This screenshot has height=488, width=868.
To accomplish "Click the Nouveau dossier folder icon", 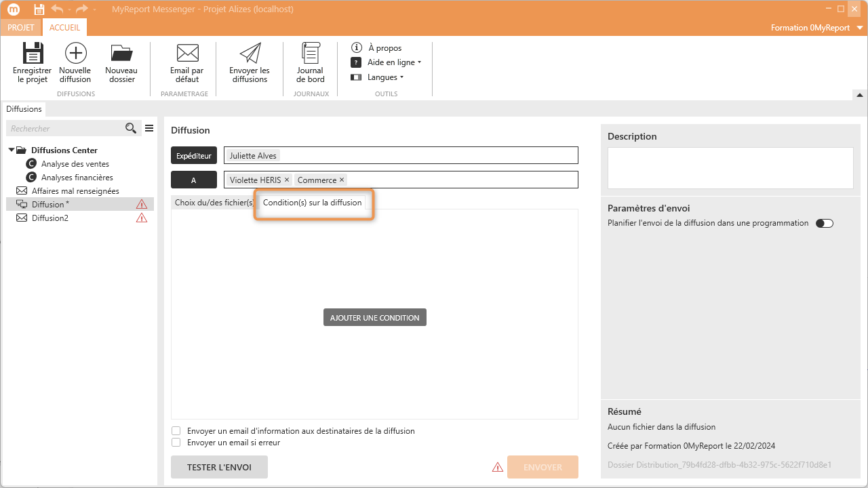I will 121,54.
